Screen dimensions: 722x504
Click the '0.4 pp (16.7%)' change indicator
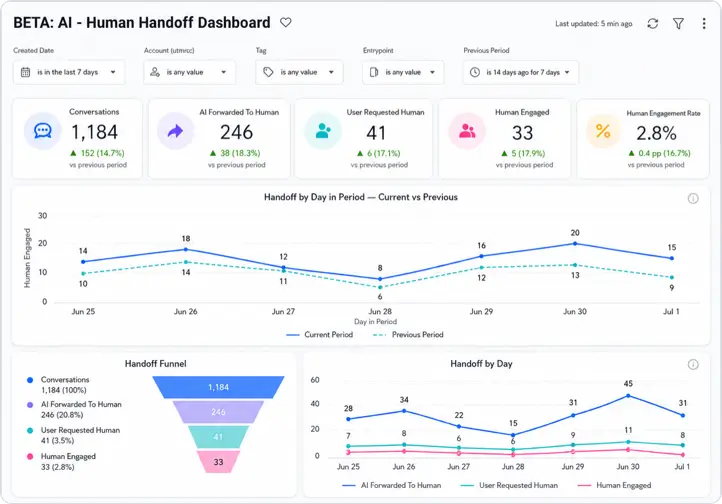click(x=659, y=153)
